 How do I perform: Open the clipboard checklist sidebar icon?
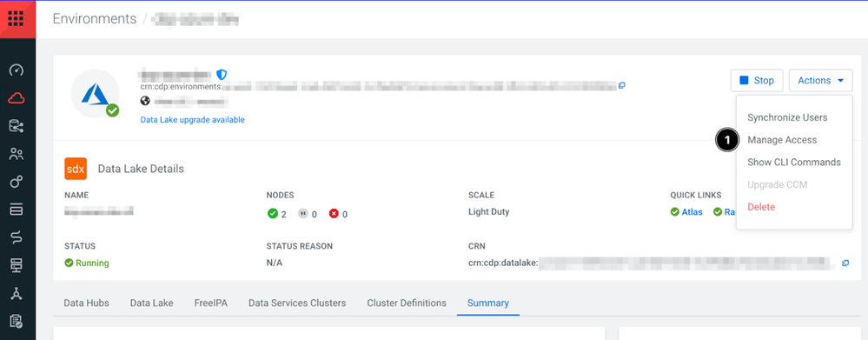click(16, 321)
